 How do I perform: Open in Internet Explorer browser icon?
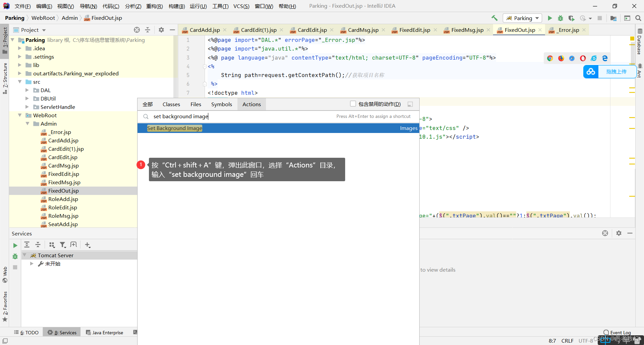coord(594,58)
